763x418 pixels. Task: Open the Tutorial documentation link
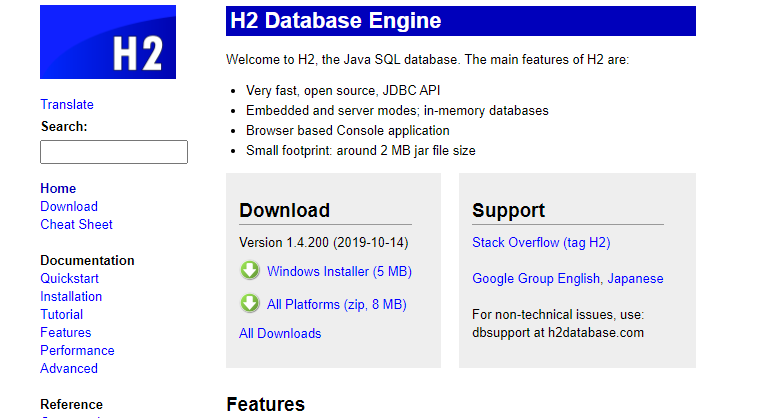pyautogui.click(x=61, y=314)
